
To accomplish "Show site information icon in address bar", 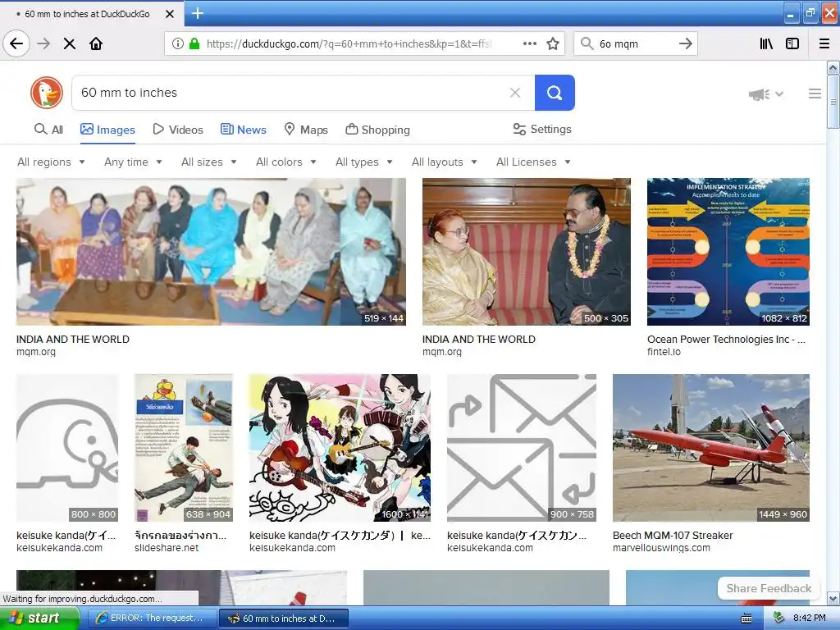I will coord(178,44).
